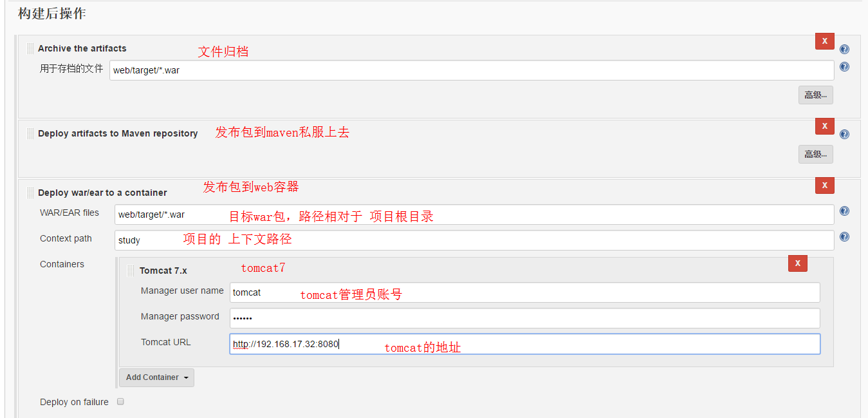Screen dimensions: 868x418
Task: Remove the Tomcat 7.x container
Action: click(798, 263)
